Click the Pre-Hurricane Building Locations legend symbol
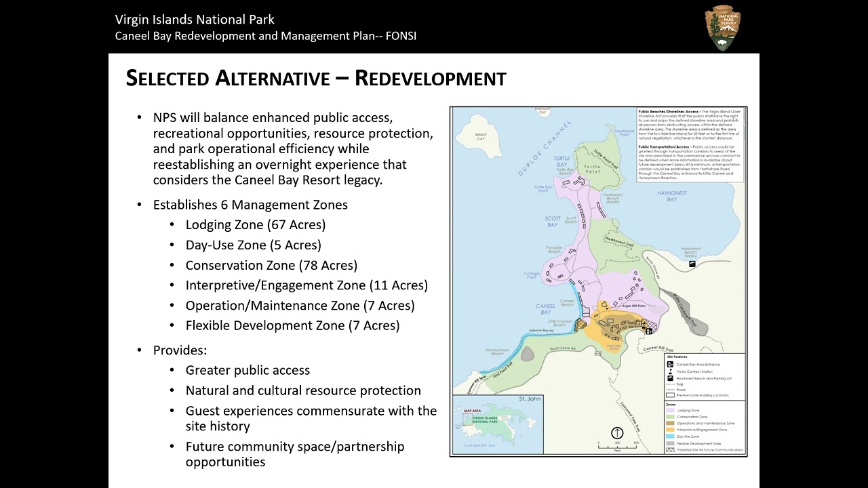The width and height of the screenshot is (868, 488). pyautogui.click(x=670, y=395)
